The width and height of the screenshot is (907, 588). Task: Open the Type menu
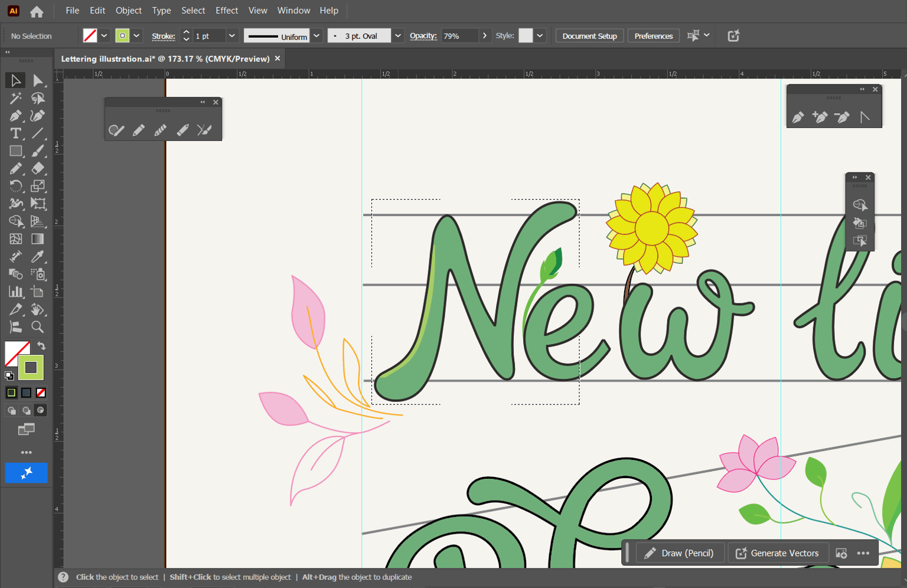coord(161,11)
